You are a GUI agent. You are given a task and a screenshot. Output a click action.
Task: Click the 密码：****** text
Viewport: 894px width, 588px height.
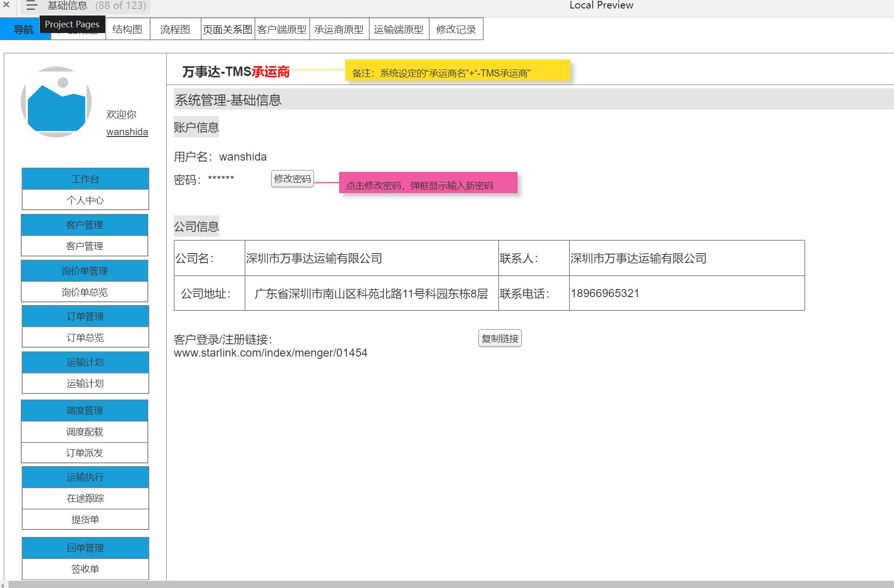(x=204, y=179)
